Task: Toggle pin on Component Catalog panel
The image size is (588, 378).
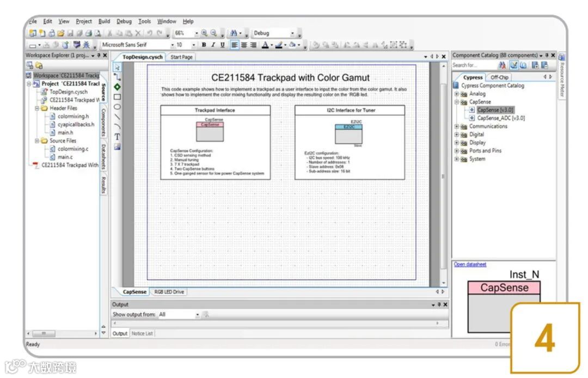Action: pos(547,55)
